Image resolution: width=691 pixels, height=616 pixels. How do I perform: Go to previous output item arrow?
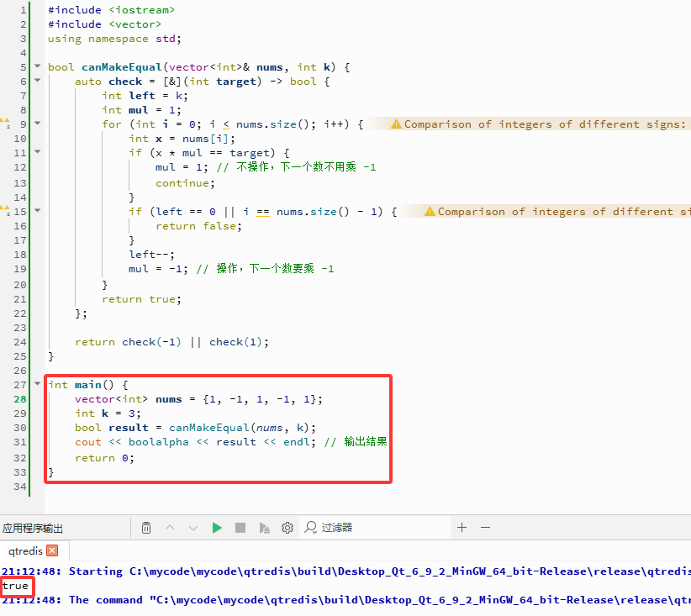170,528
